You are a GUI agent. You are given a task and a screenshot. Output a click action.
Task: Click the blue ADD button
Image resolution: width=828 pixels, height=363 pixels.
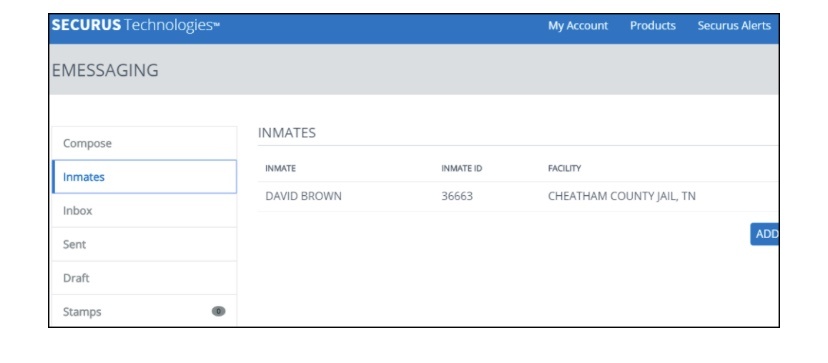tap(765, 234)
